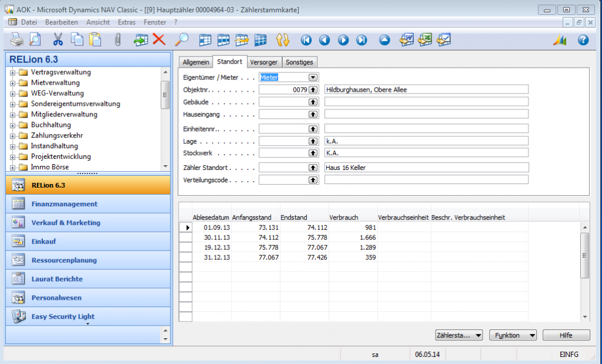Click Send to Word toolbar icon
Image resolution: width=602 pixels, height=364 pixels.
pos(407,39)
